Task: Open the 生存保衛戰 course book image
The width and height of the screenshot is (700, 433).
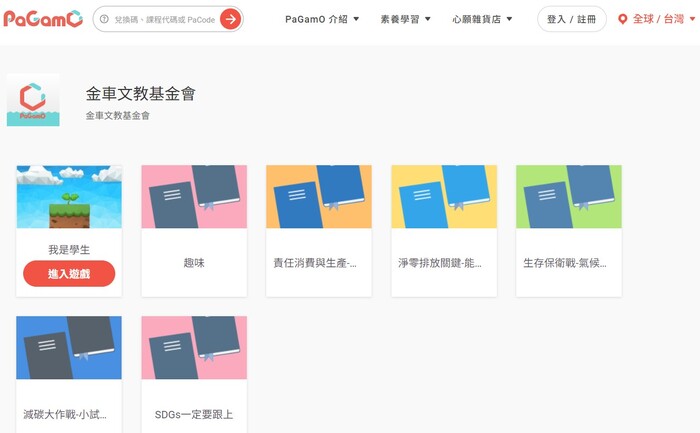Action: (x=569, y=196)
